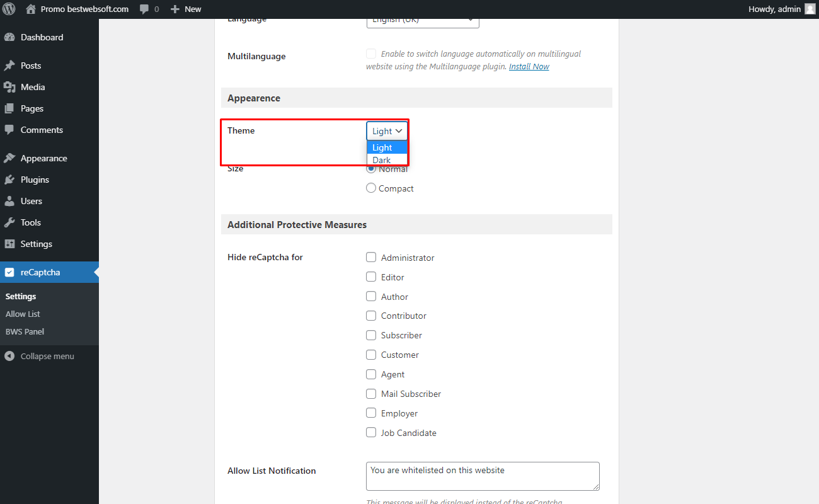Open the admin avatar icon

click(x=810, y=9)
